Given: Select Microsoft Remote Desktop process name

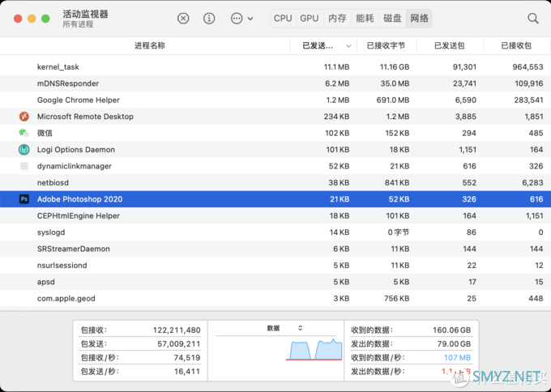Looking at the screenshot, I should (x=85, y=117).
